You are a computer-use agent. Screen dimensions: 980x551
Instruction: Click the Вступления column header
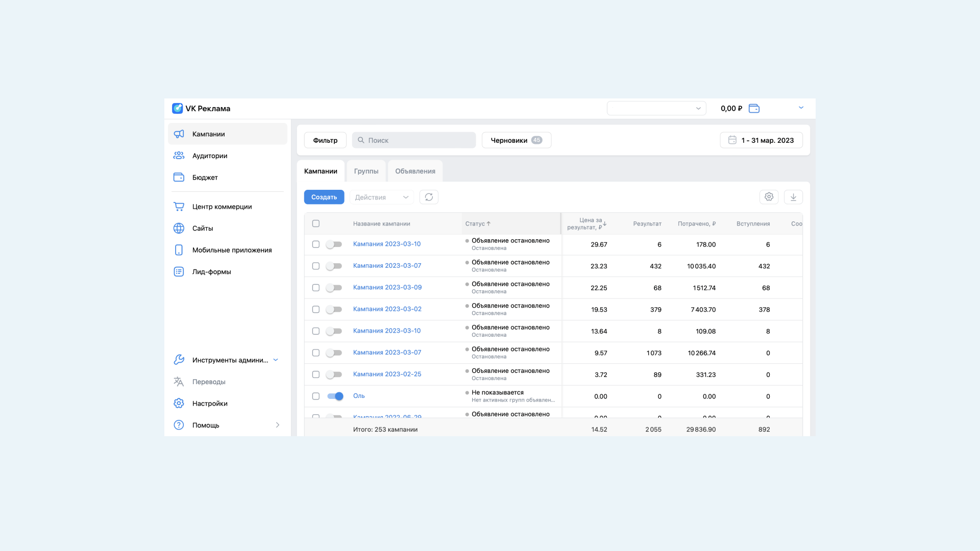(753, 223)
